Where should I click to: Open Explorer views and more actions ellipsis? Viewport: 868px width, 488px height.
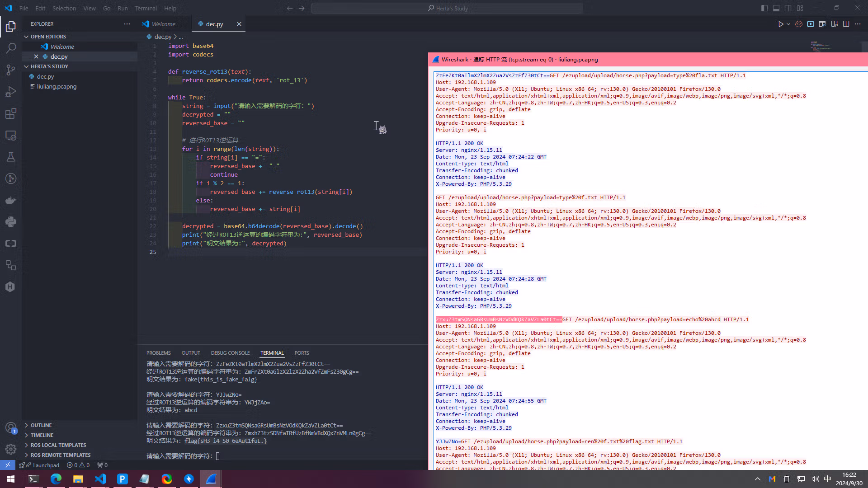click(x=127, y=24)
